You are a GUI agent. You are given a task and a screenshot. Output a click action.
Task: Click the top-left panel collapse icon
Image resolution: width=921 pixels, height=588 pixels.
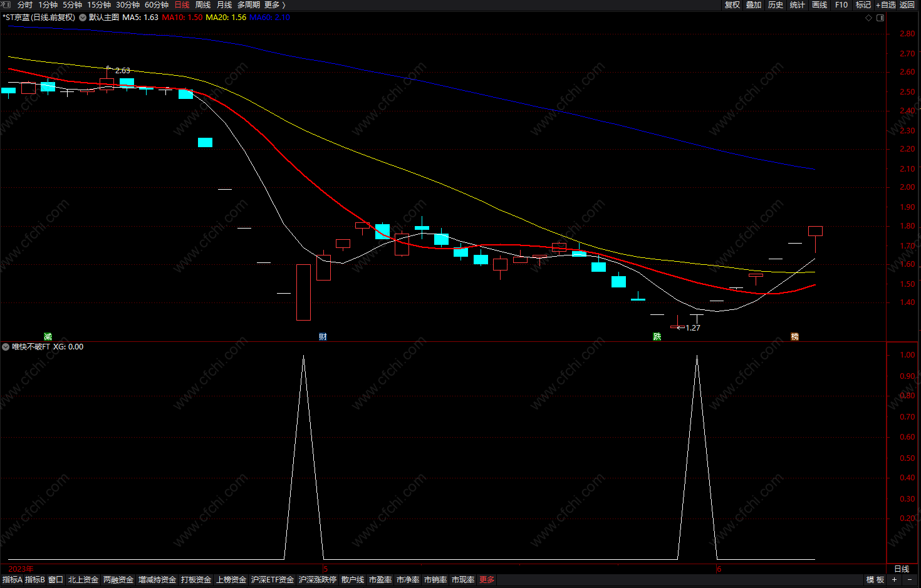6,4
